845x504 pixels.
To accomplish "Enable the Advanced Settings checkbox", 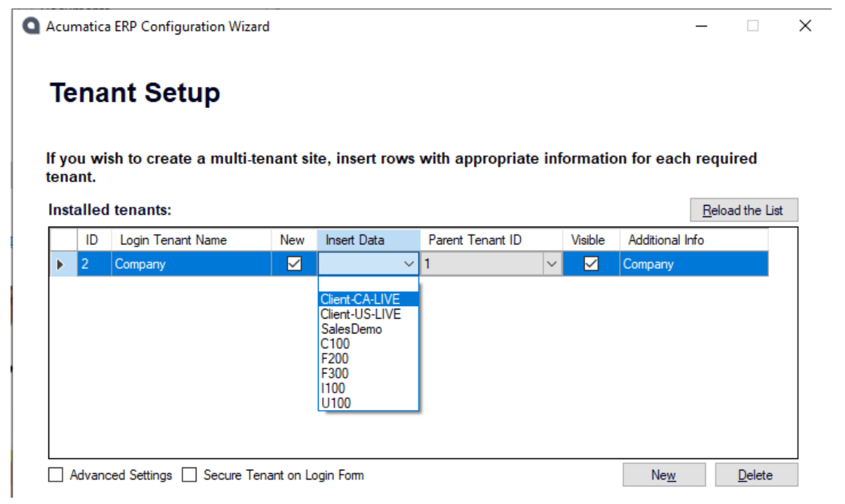I will 55,475.
